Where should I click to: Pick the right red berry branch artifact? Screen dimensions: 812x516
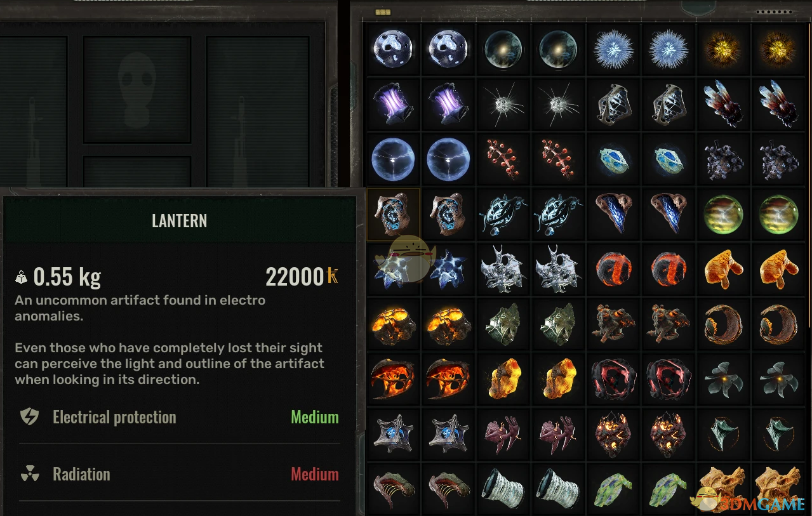[x=558, y=159]
